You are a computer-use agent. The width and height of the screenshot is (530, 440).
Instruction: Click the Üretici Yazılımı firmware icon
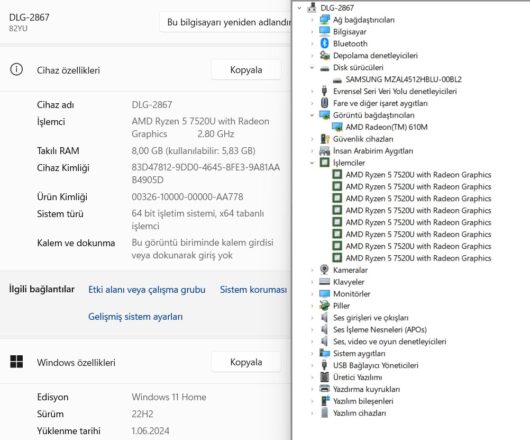coord(324,377)
